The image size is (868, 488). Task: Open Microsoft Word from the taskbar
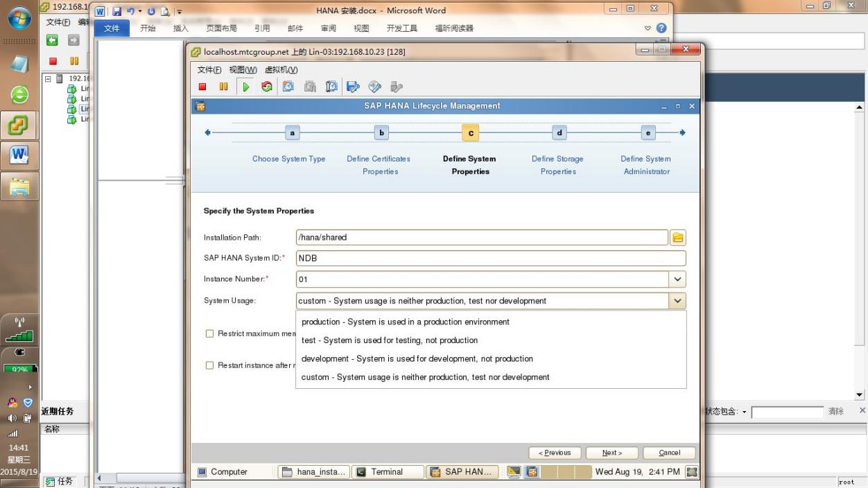(x=19, y=155)
